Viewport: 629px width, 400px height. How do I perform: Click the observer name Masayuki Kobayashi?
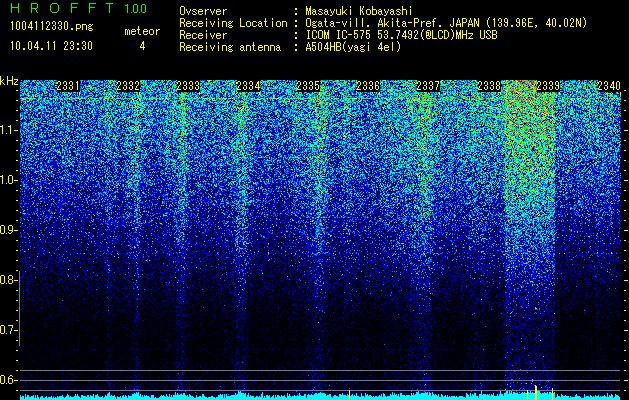359,11
